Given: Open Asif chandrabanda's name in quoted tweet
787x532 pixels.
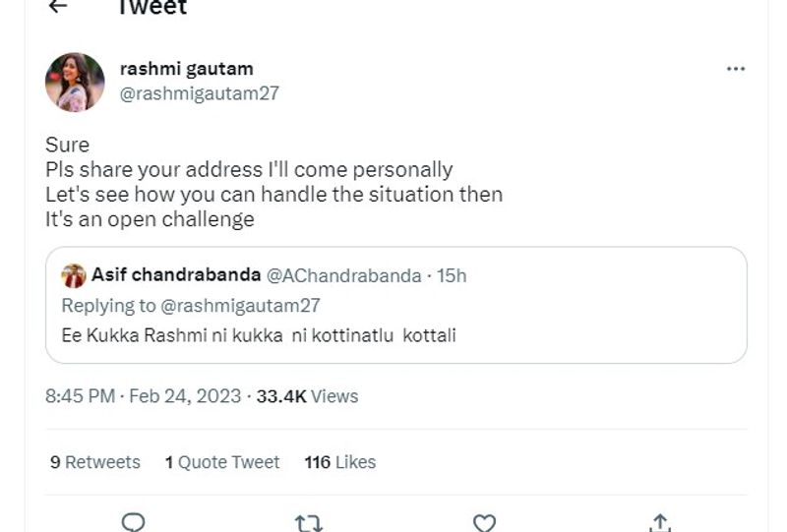Looking at the screenshot, I should pyautogui.click(x=176, y=275).
